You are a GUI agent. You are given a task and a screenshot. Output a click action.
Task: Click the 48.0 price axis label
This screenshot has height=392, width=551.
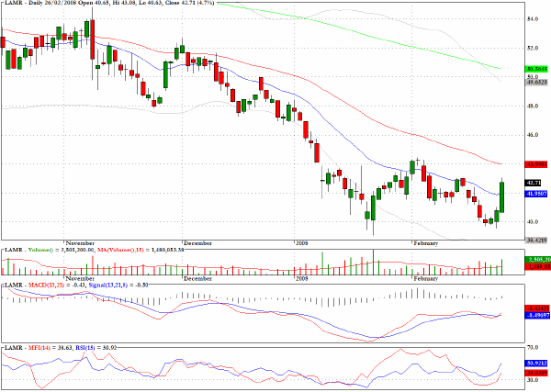click(x=533, y=106)
